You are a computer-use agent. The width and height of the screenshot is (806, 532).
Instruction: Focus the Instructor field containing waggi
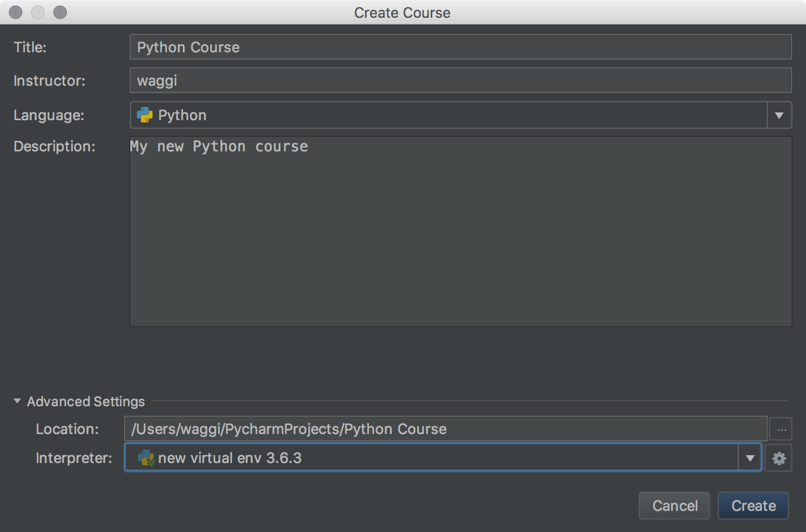460,80
